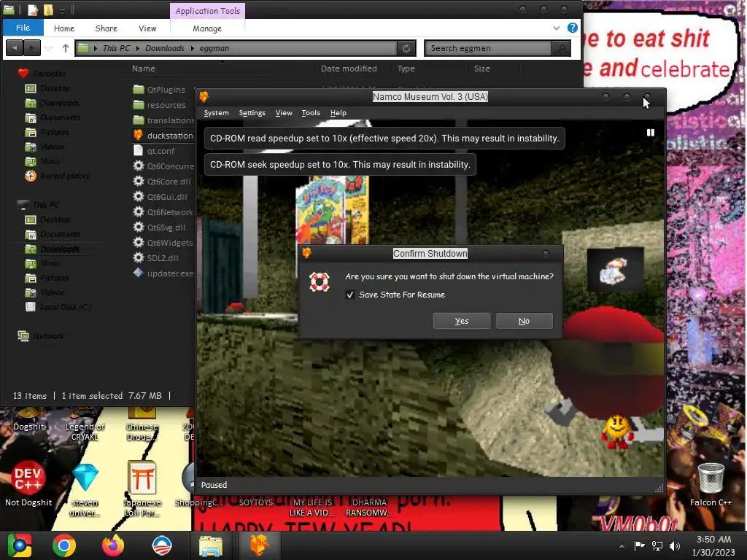
Task: Click the first CD-ROM read speedup notification
Action: (x=384, y=138)
